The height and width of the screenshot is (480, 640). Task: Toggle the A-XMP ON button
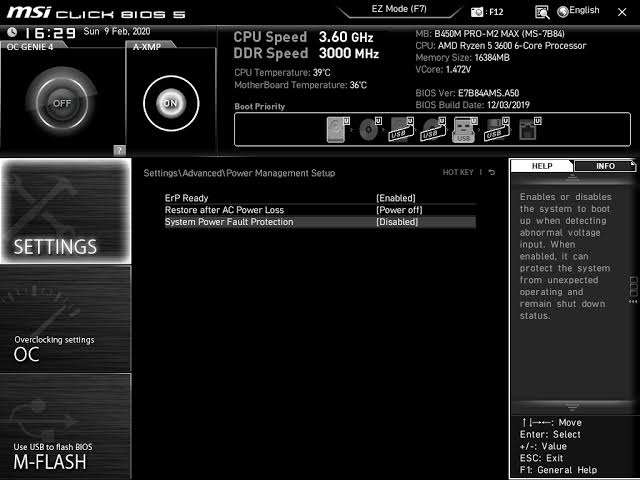pos(171,103)
